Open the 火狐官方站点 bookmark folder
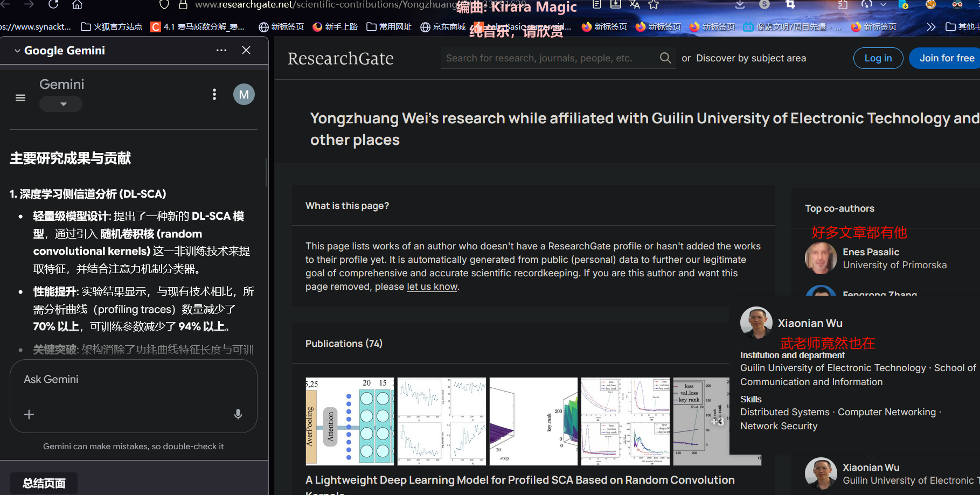Viewport: 980px width, 495px height. pyautogui.click(x=112, y=27)
